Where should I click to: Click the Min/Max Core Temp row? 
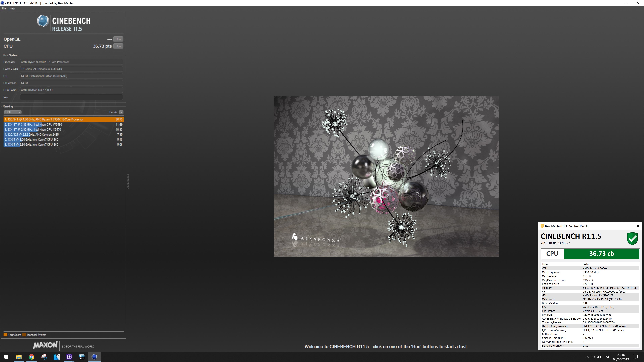pos(590,280)
